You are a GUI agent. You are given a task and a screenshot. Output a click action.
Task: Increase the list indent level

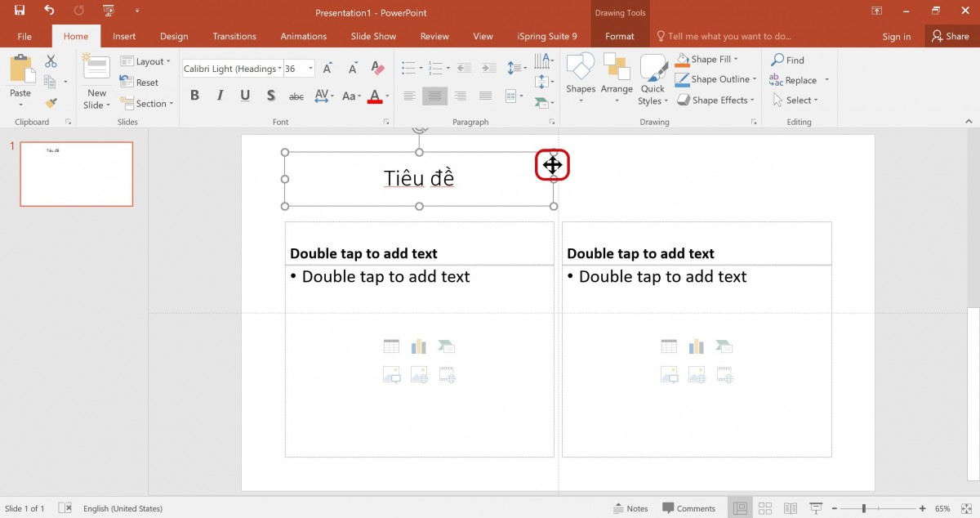[x=488, y=69]
